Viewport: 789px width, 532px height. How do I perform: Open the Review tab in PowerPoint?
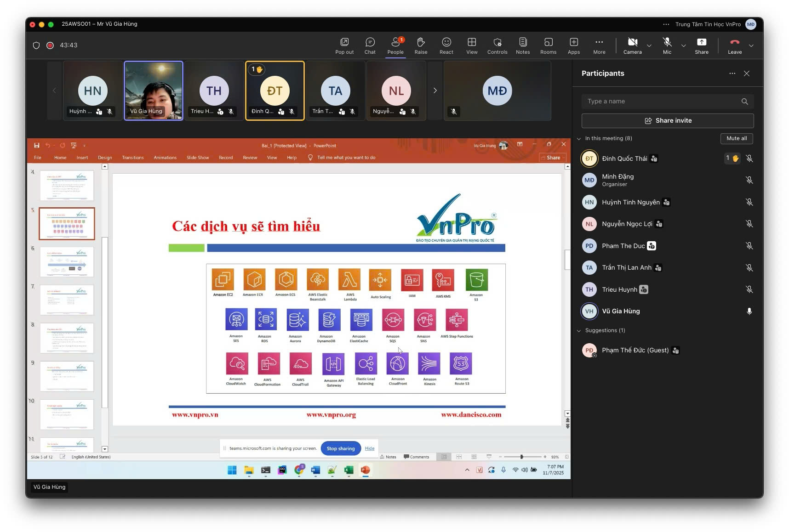coord(250,158)
